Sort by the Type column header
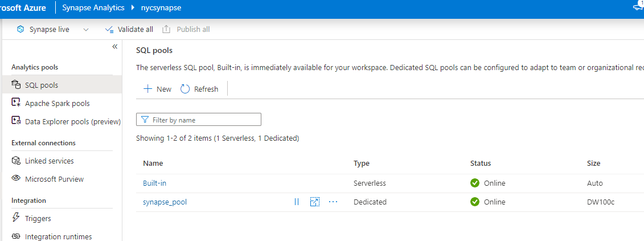Screen dimensions: 644x241 362,164
